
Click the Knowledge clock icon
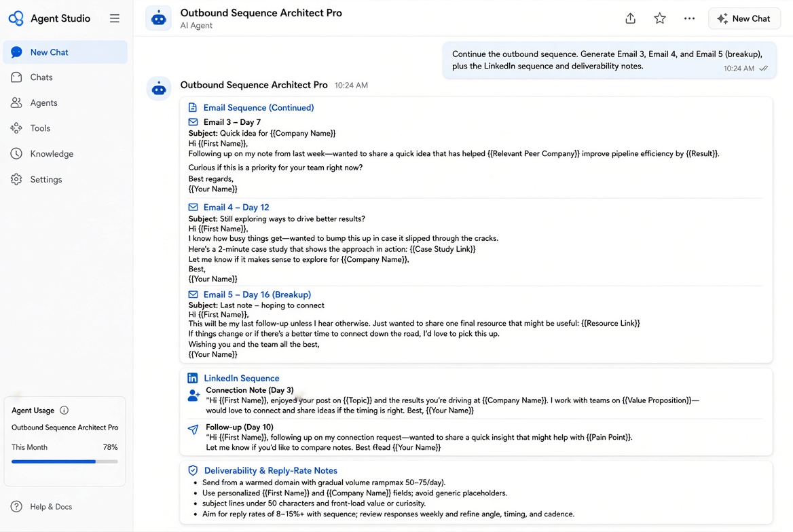[16, 154]
